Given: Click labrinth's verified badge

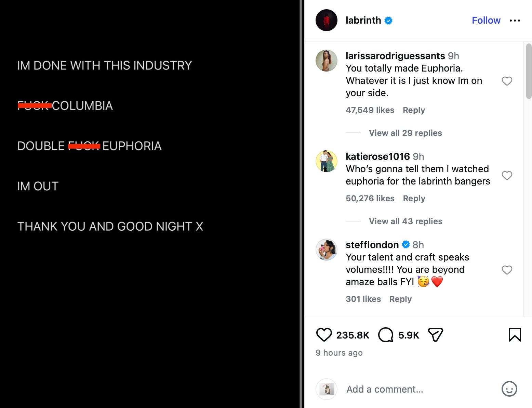Looking at the screenshot, I should click(388, 20).
